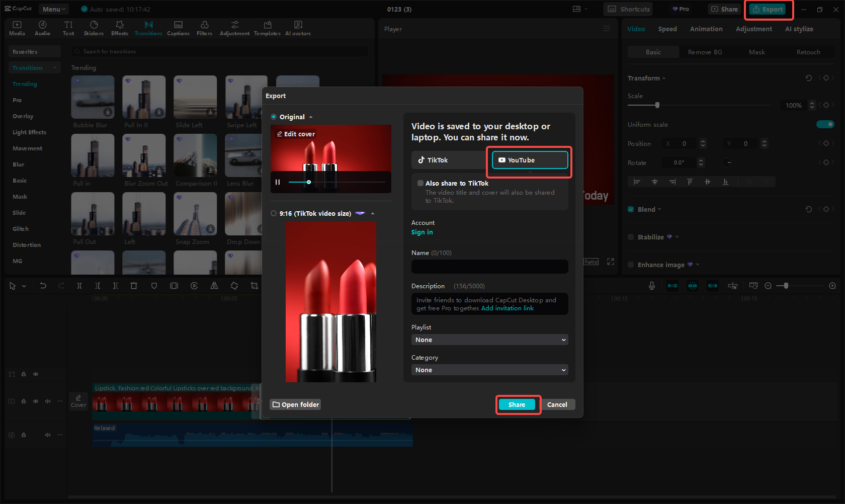The image size is (845, 504).
Task: Open the Playlist dropdown
Action: coord(489,340)
